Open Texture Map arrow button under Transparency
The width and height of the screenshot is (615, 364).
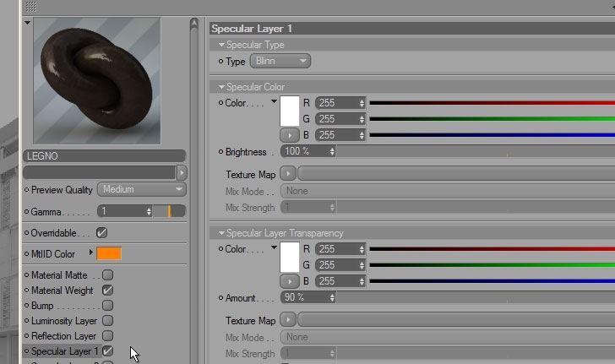click(x=288, y=320)
